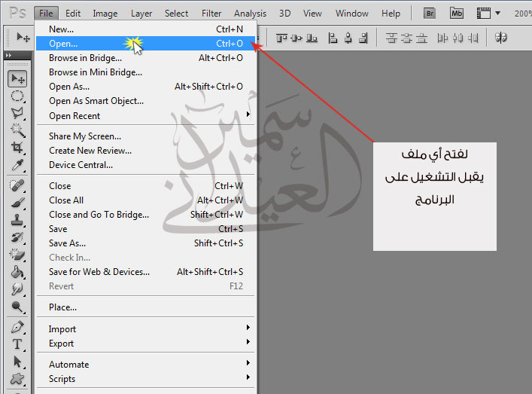
Task: Choose Open As Smart Object... entry
Action: (x=145, y=100)
